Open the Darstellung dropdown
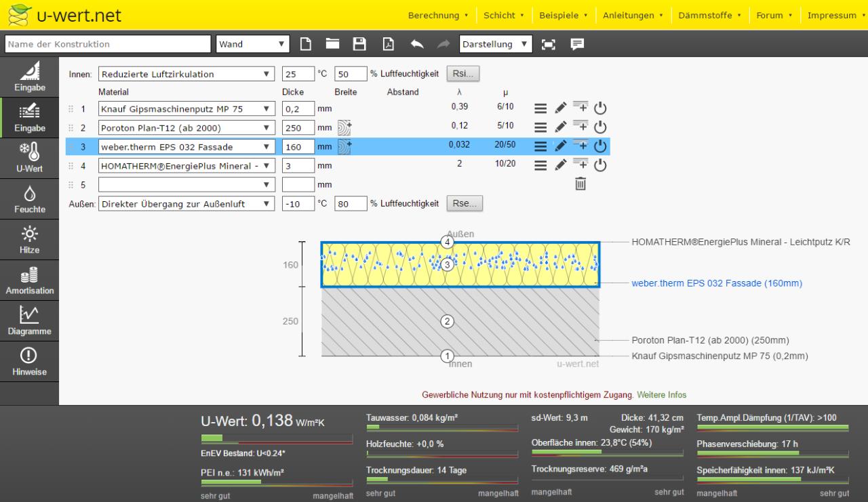This screenshot has width=868, height=502. tap(496, 45)
